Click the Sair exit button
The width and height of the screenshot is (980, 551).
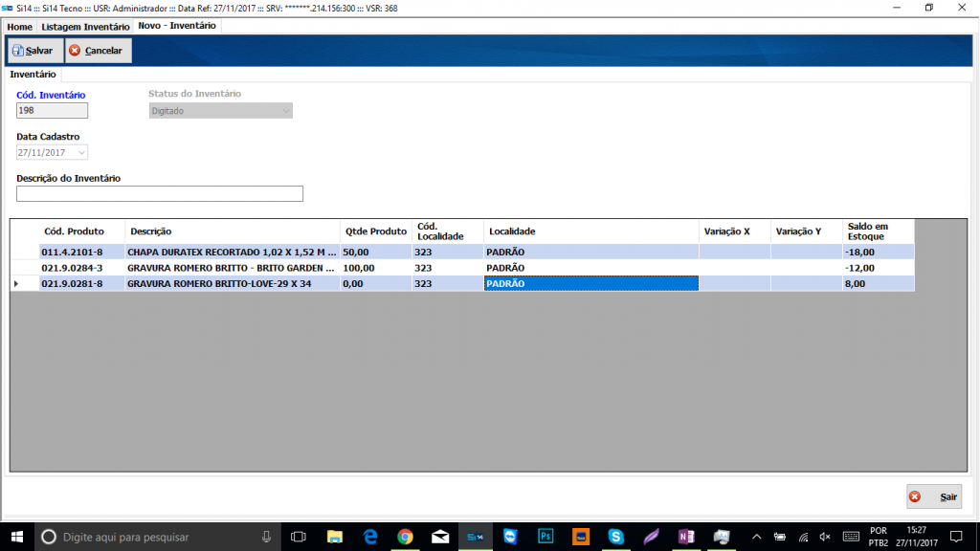pos(934,497)
